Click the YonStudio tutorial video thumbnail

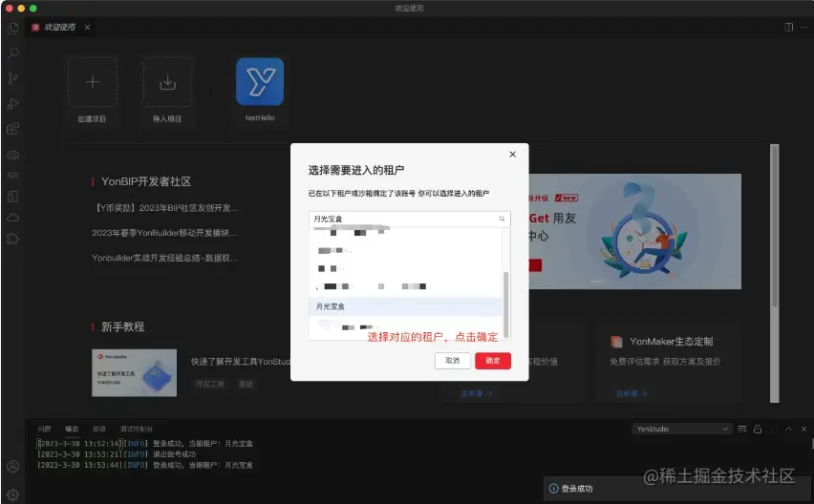click(x=134, y=373)
